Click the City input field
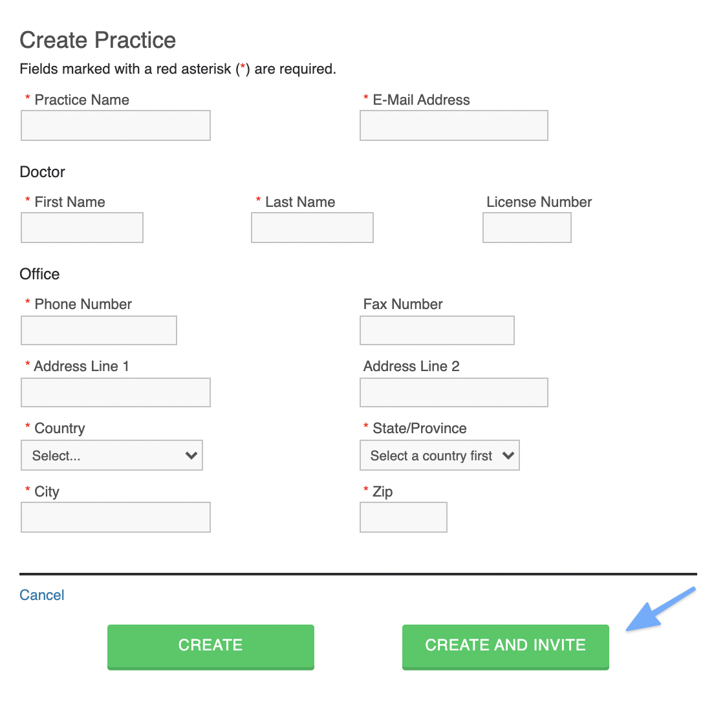The image size is (714, 728). (116, 517)
